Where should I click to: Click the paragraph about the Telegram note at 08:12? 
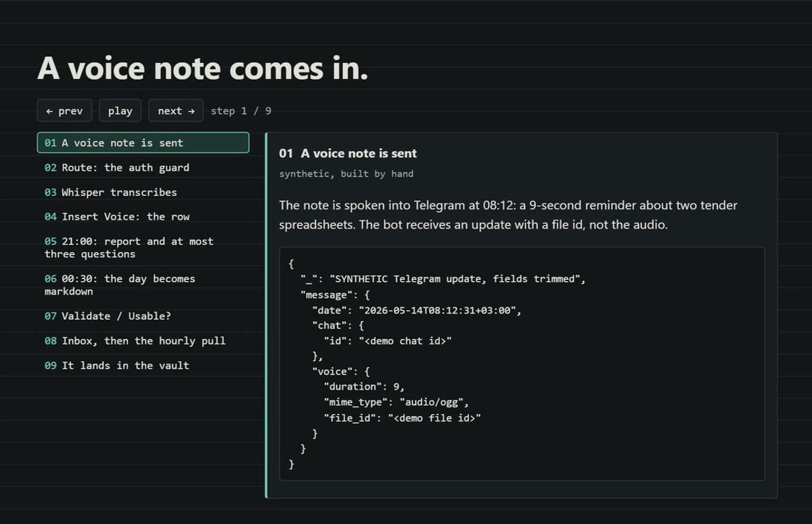click(x=508, y=215)
